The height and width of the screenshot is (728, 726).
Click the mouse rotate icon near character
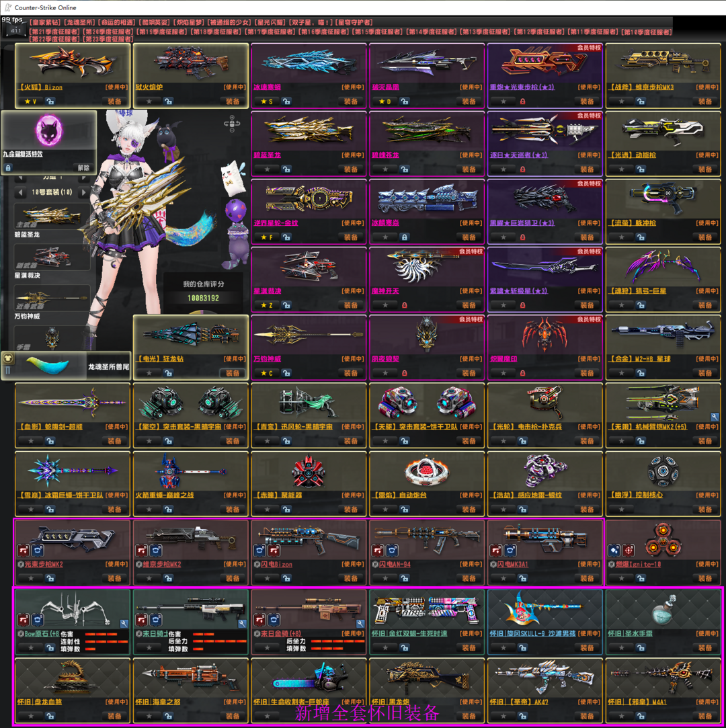(233, 124)
